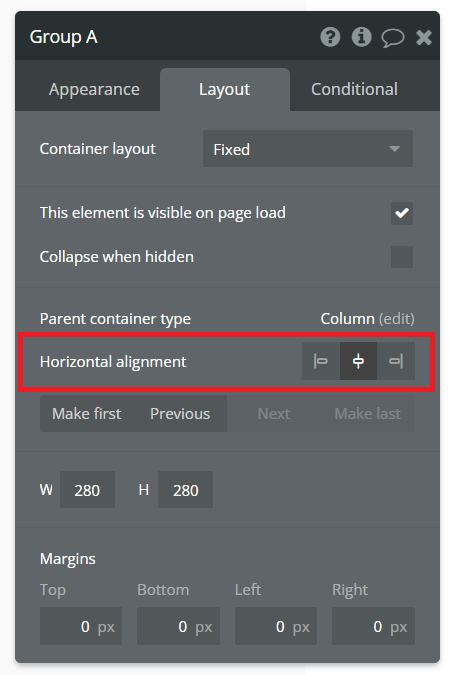Open the comments speech bubble icon

pyautogui.click(x=392, y=37)
